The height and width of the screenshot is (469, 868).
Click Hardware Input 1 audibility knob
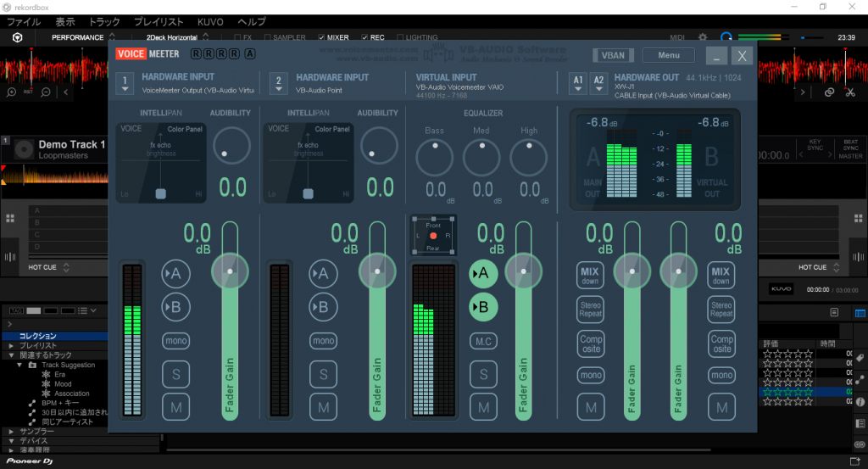pyautogui.click(x=231, y=146)
